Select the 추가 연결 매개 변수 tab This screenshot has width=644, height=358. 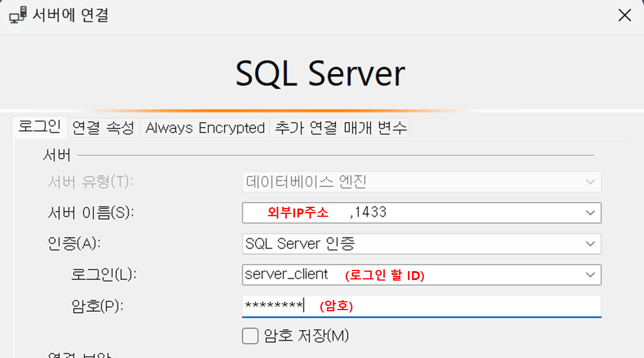pyautogui.click(x=341, y=128)
